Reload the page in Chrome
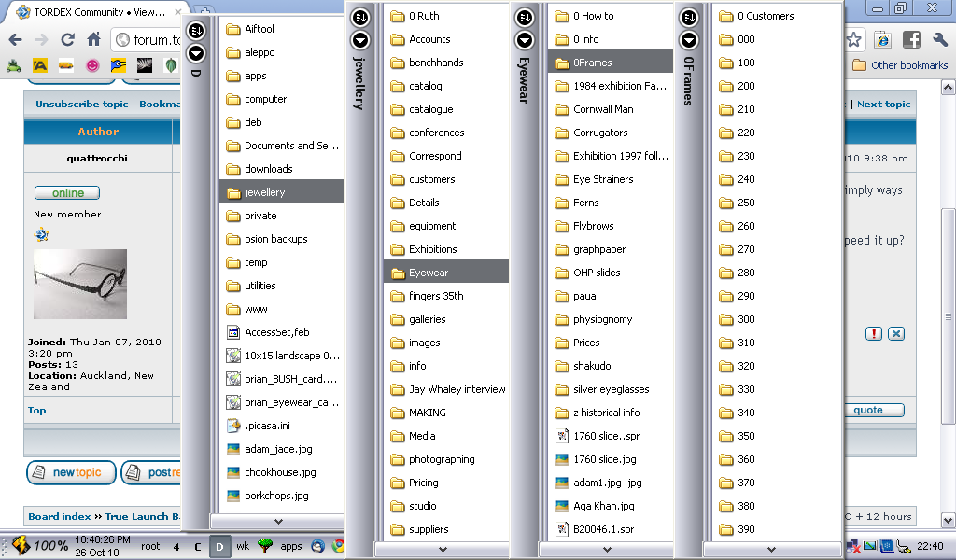Viewport: 956px width, 560px height. (67, 40)
